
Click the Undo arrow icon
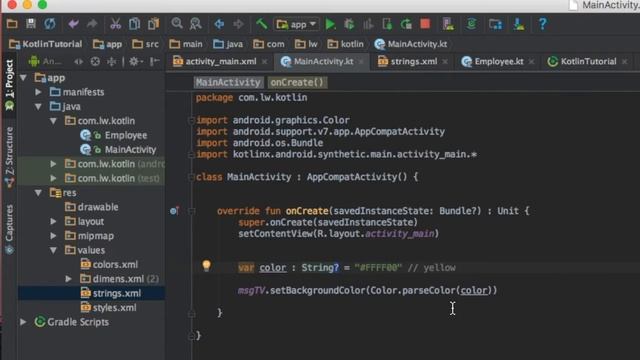coord(73,24)
